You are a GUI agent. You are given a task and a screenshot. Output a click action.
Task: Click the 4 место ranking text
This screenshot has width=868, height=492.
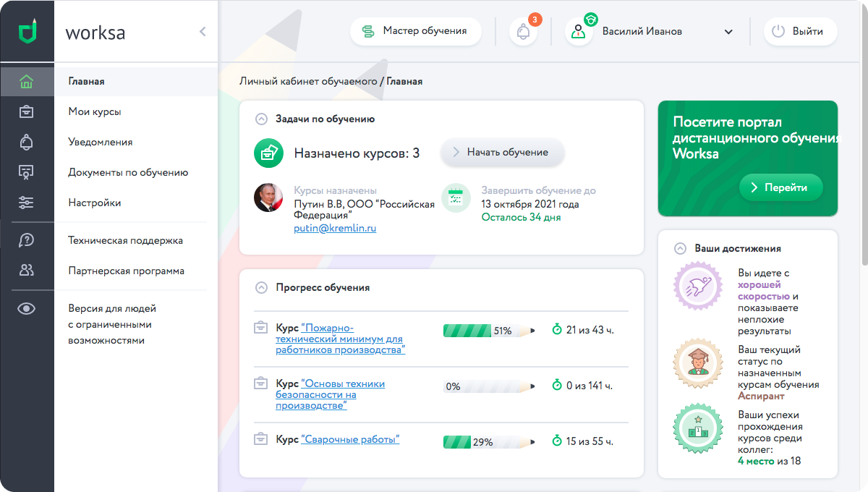pos(757,461)
